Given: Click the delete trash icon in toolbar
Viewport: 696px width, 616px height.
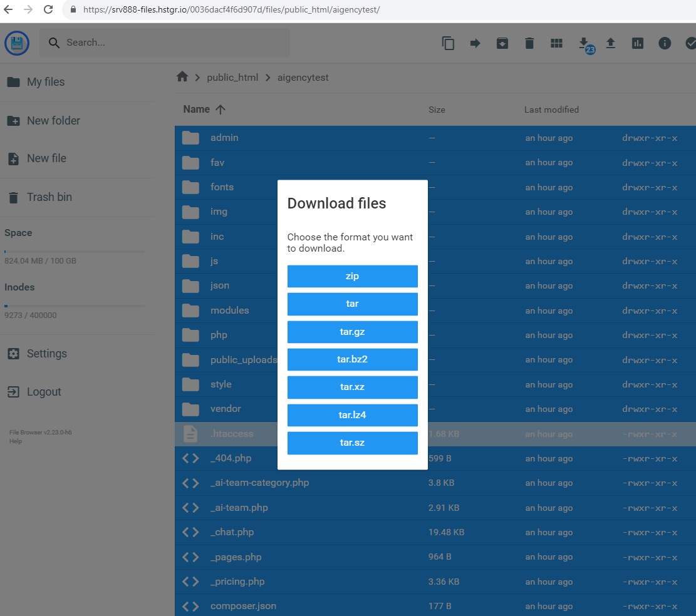Looking at the screenshot, I should [x=529, y=43].
